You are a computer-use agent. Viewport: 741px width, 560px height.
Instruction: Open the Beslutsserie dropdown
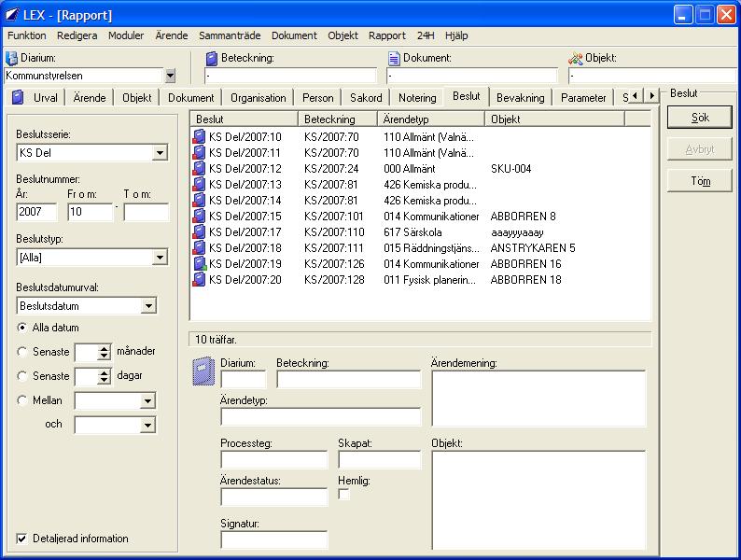pos(160,153)
